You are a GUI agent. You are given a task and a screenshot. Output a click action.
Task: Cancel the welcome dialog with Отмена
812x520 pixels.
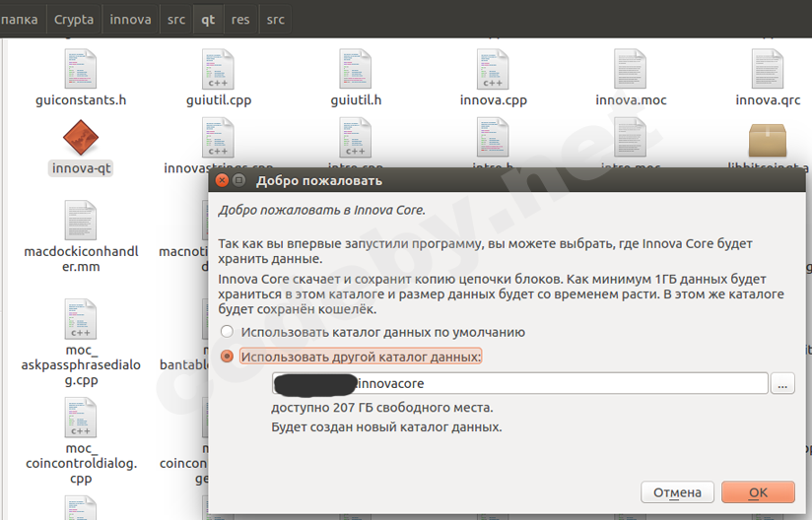pos(677,492)
